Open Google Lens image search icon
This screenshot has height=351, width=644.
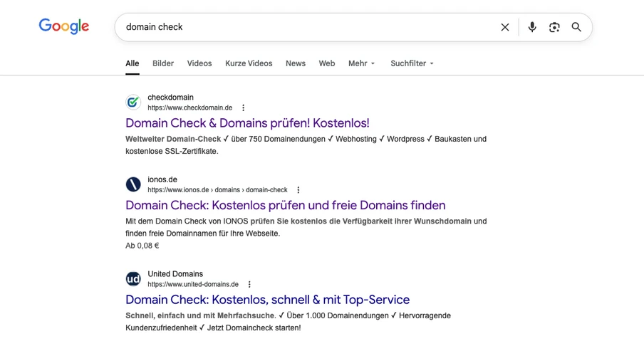554,27
